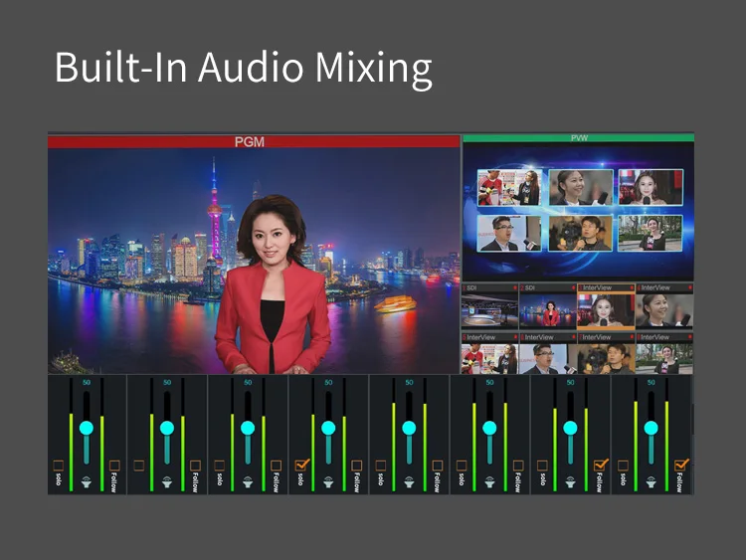Click the second audio channel's speaker icon

click(167, 482)
